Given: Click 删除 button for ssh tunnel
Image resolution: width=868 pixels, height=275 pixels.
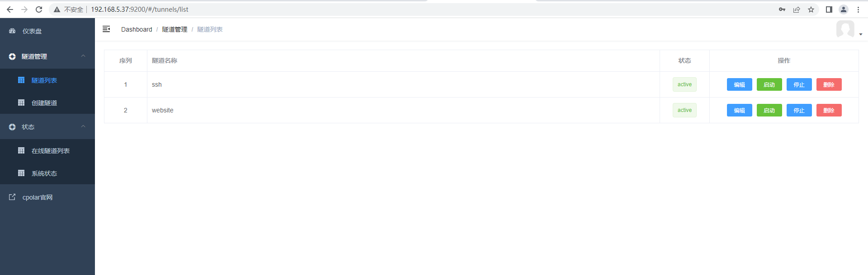Looking at the screenshot, I should pyautogui.click(x=829, y=84).
